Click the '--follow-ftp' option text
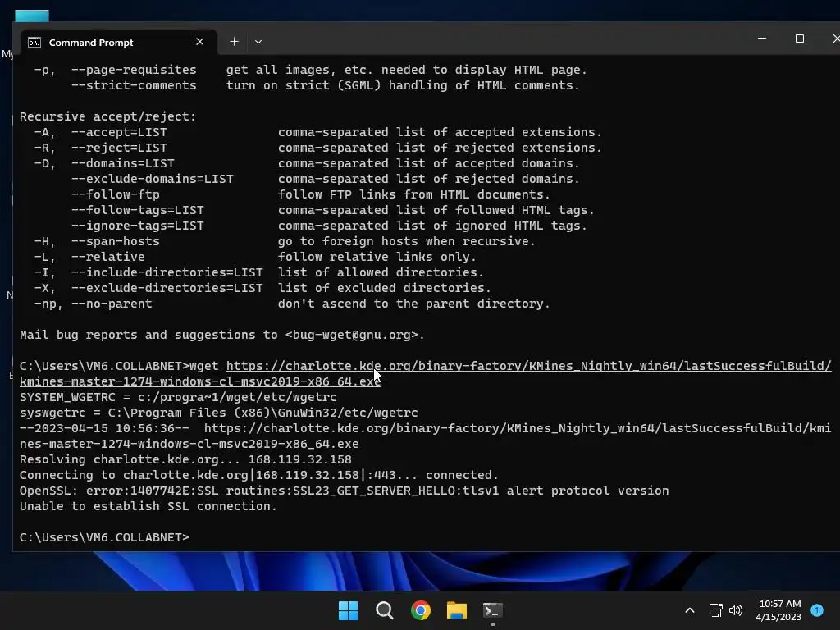Screen dimensions: 840x630 pyautogui.click(x=115, y=194)
